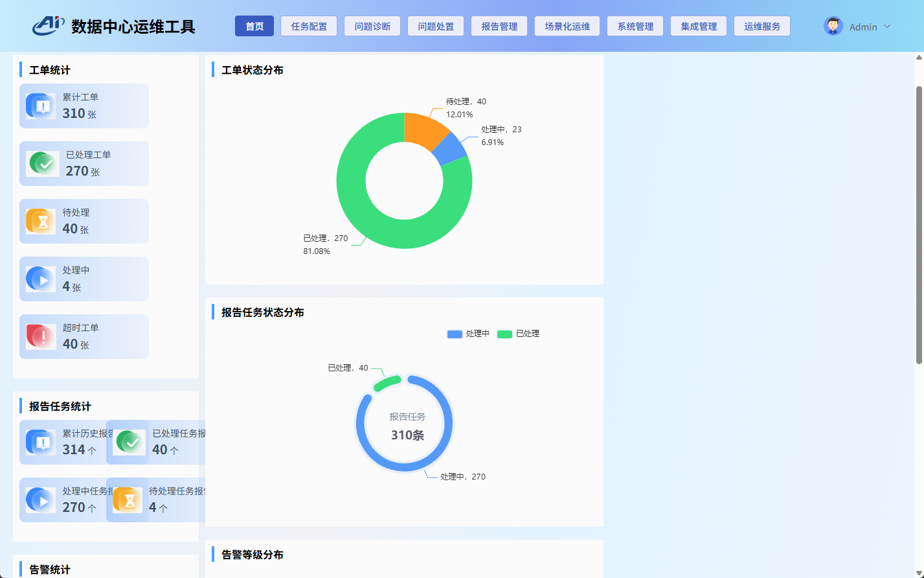Click the green 已处理 ring segment
924x578 pixels.
(x=387, y=383)
